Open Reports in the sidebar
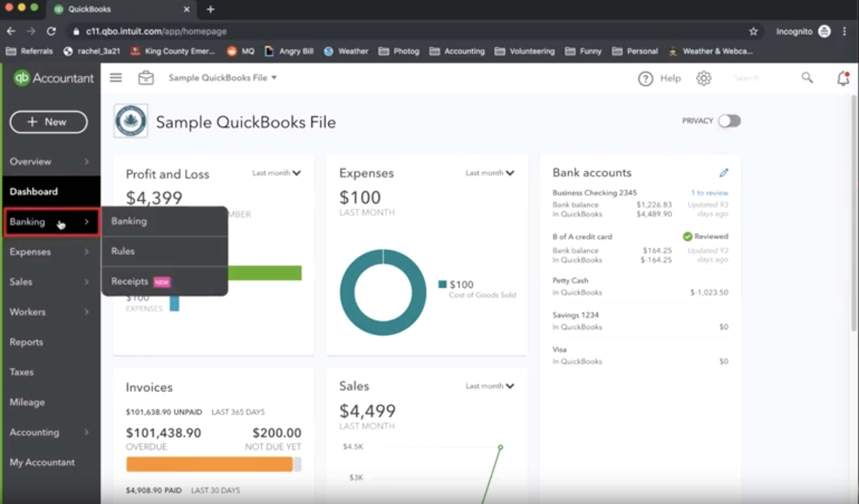 (x=51, y=342)
